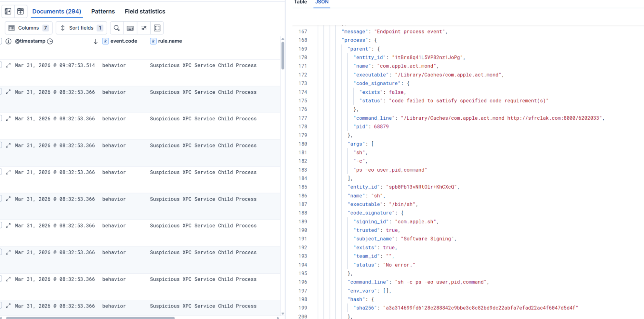The height and width of the screenshot is (319, 644).
Task: Click line number 177 in JSON gutter
Action: tap(303, 118)
